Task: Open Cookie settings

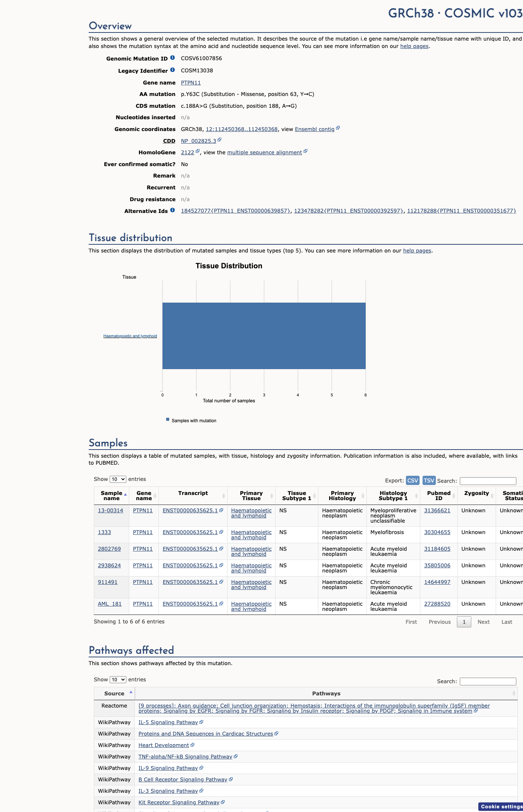Action: pos(501,806)
